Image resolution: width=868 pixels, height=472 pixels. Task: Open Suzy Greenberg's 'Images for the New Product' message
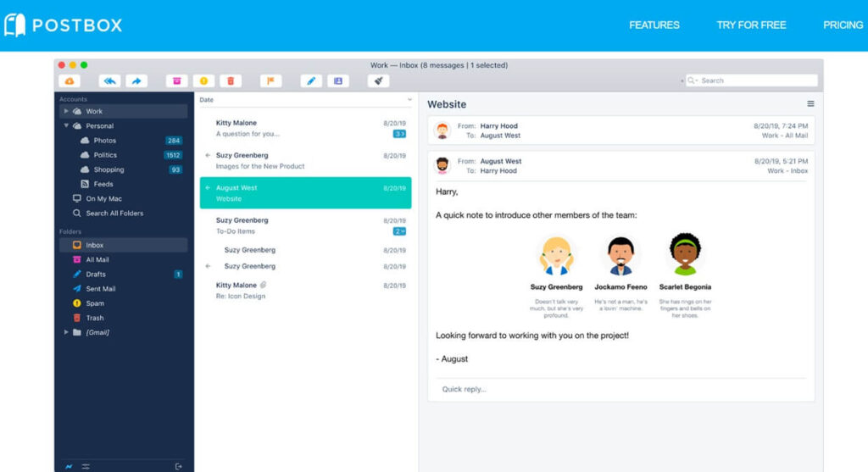click(x=305, y=160)
